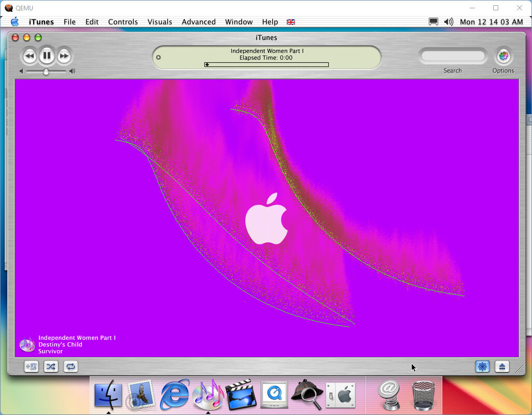
Task: Toggle repeat playback mode
Action: point(71,367)
